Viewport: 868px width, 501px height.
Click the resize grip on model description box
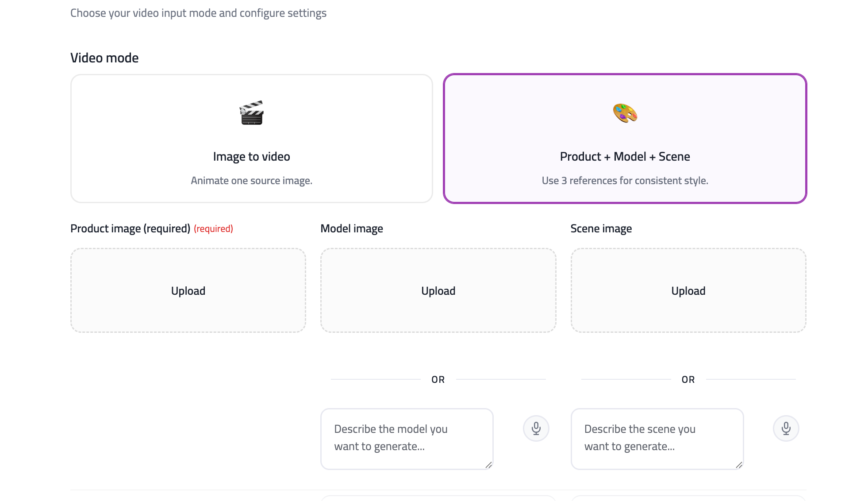(488, 464)
